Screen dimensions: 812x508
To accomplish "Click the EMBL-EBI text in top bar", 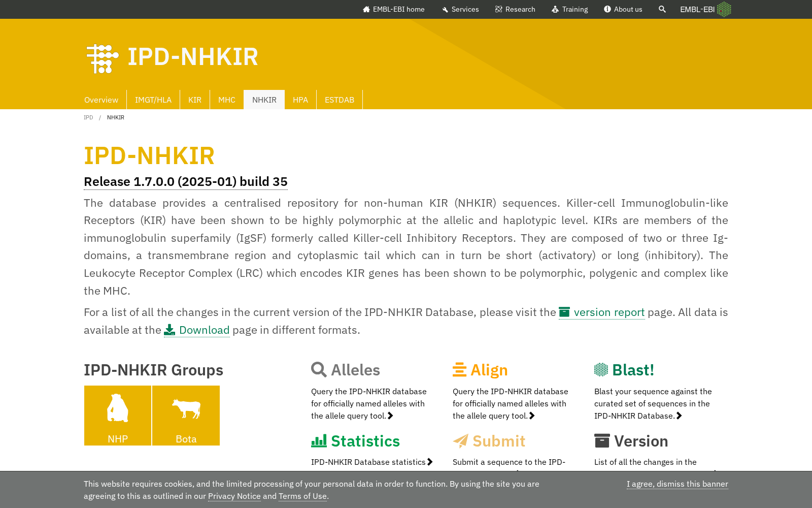I will 697,9.
